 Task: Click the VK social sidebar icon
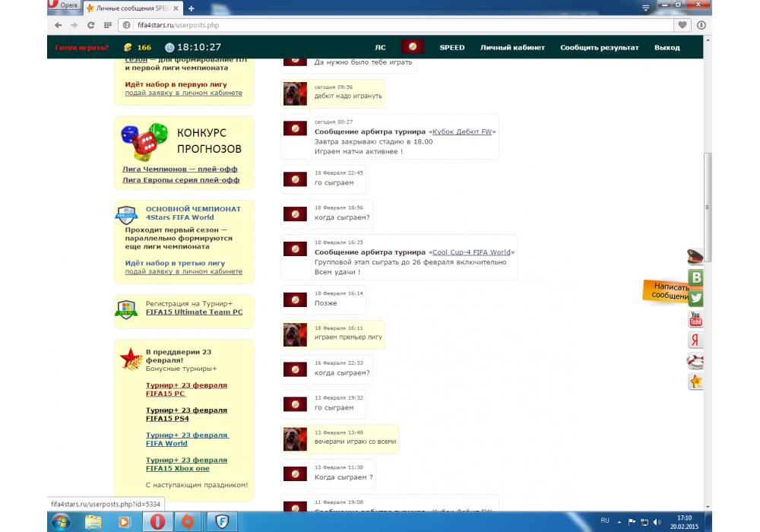click(695, 277)
